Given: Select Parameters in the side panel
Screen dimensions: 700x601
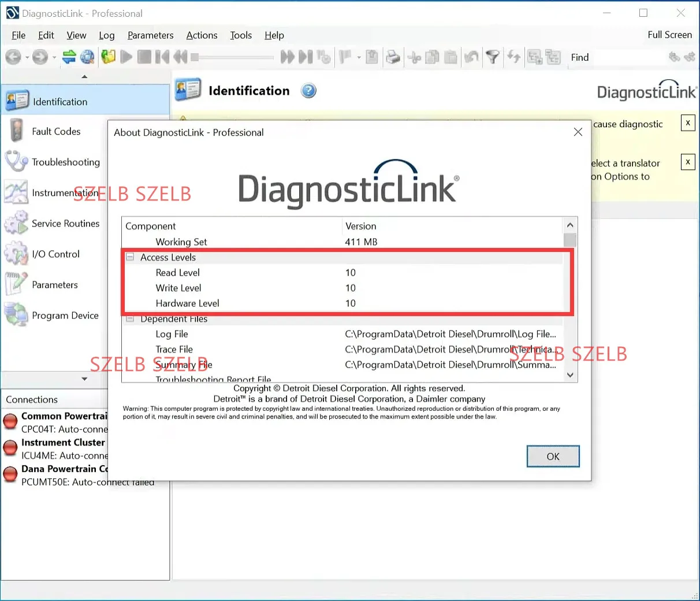Looking at the screenshot, I should pos(55,285).
